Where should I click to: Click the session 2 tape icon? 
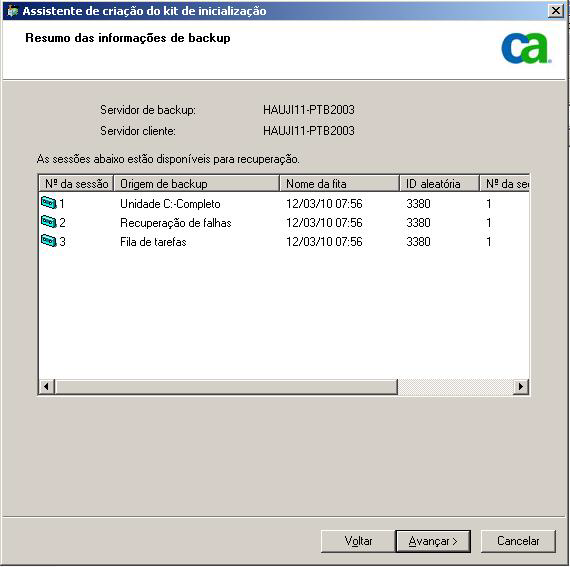49,221
